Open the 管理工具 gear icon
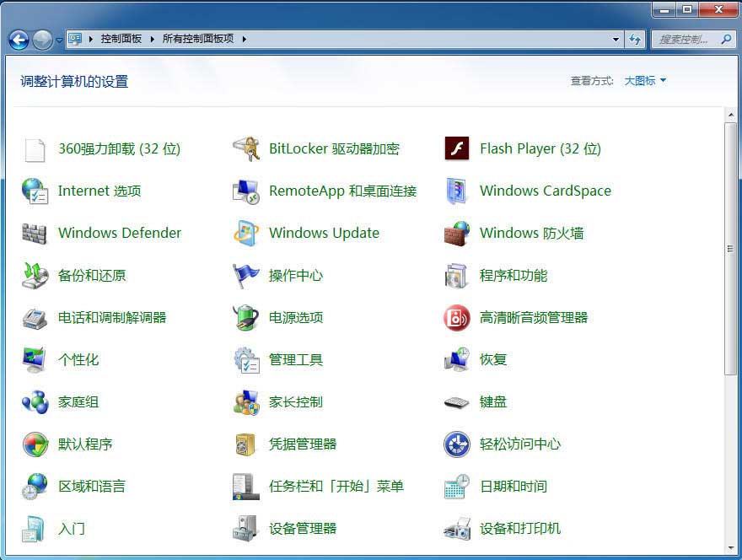This screenshot has width=742, height=560. pyautogui.click(x=246, y=360)
